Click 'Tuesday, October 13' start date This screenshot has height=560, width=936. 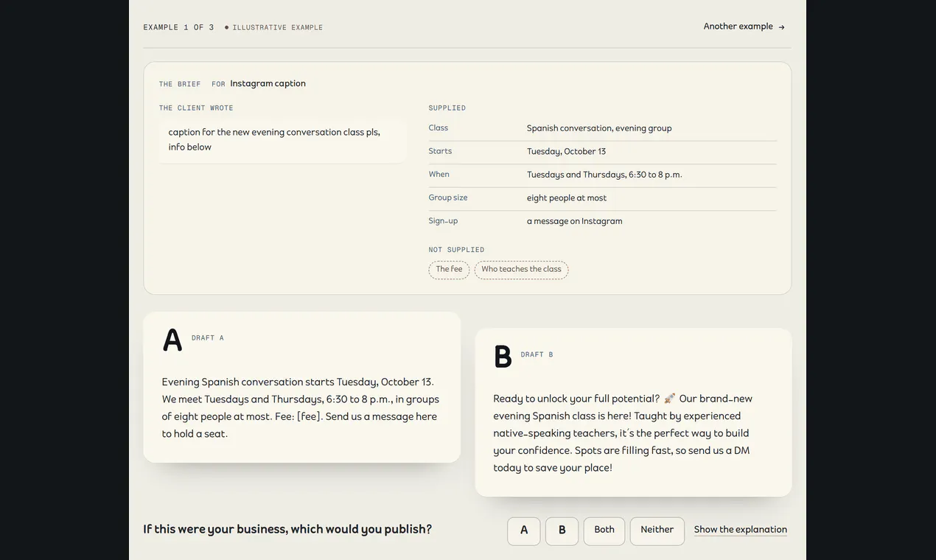(x=566, y=152)
